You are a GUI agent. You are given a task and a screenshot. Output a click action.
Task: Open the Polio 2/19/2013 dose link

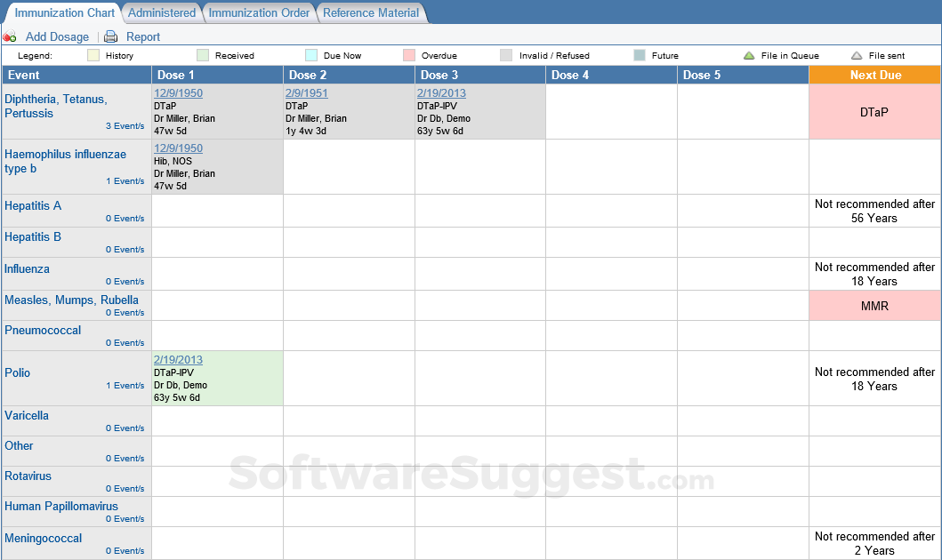click(x=178, y=360)
